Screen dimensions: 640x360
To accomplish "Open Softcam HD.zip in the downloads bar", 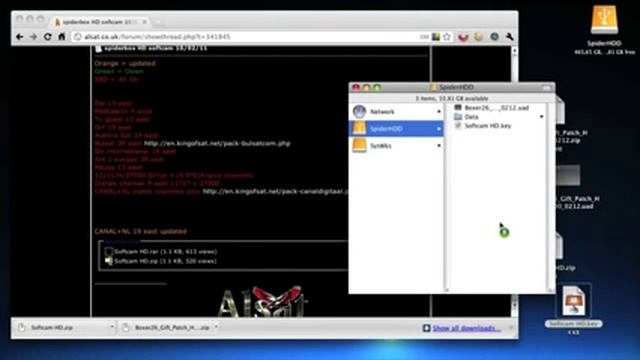I will pos(52,327).
